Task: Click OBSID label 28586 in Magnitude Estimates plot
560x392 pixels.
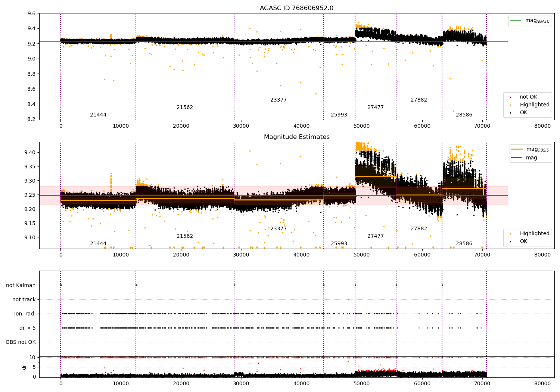Action: [x=464, y=243]
